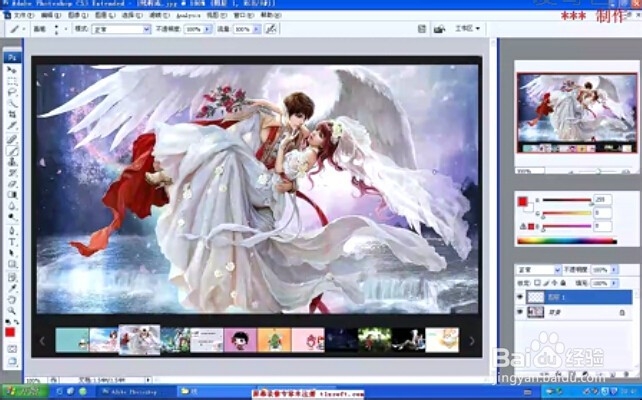Open the 工作区 workspace dropdown
The width and height of the screenshot is (642, 400).
pyautogui.click(x=468, y=29)
